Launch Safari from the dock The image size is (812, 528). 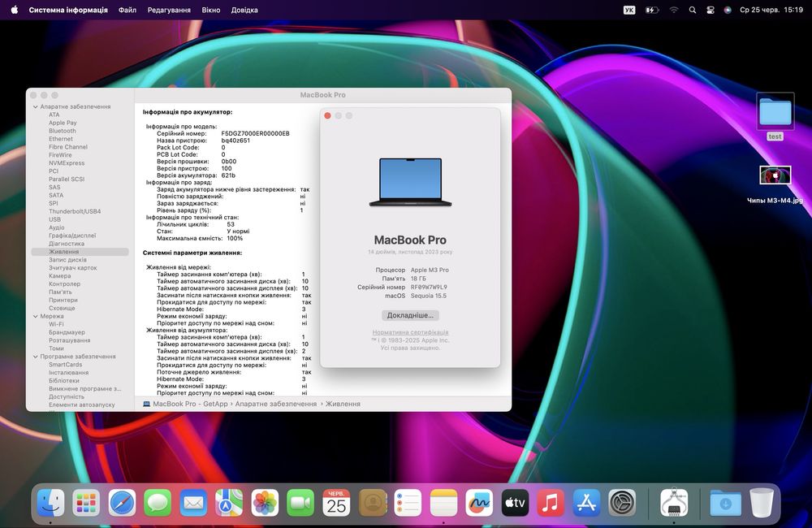pos(123,502)
